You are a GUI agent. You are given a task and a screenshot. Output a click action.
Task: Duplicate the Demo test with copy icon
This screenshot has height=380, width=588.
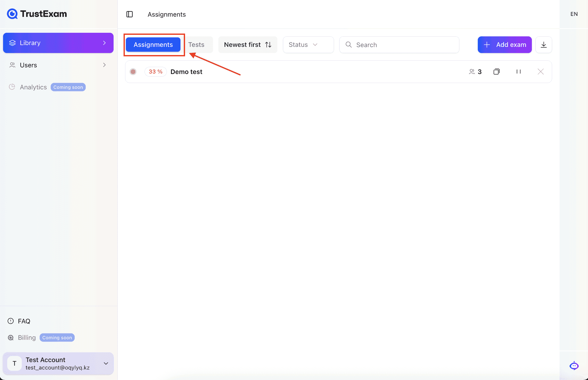[496, 72]
